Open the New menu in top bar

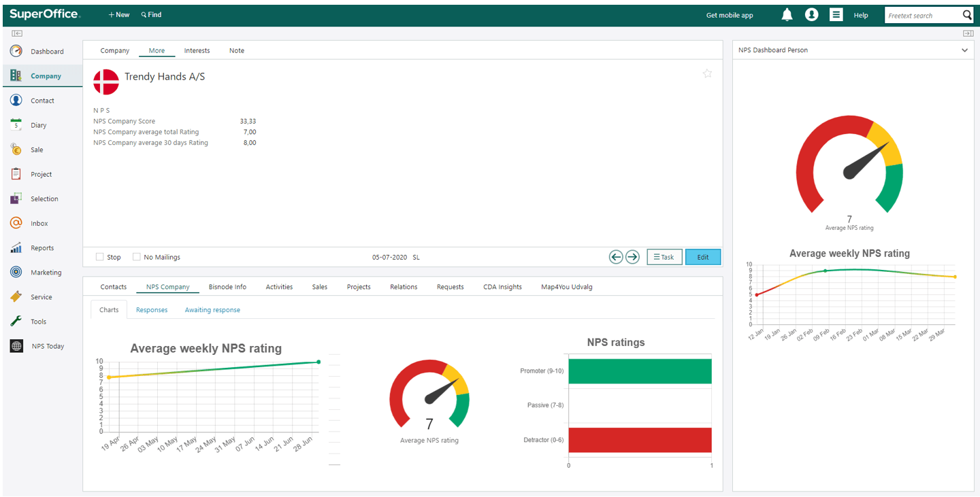tap(119, 15)
